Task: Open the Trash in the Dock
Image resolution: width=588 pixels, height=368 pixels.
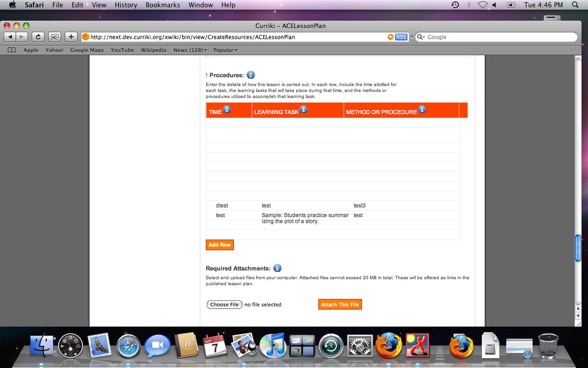Action: (x=548, y=346)
